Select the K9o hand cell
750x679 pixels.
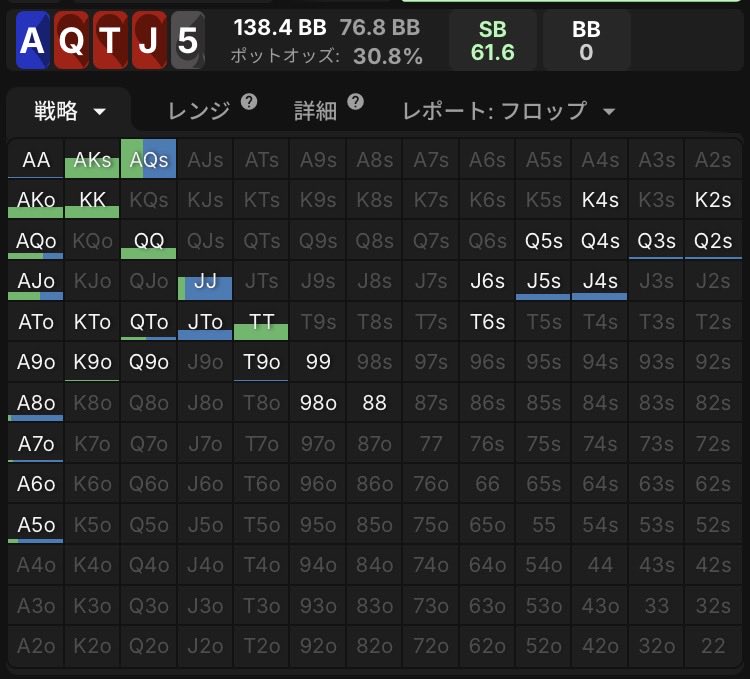[92, 361]
